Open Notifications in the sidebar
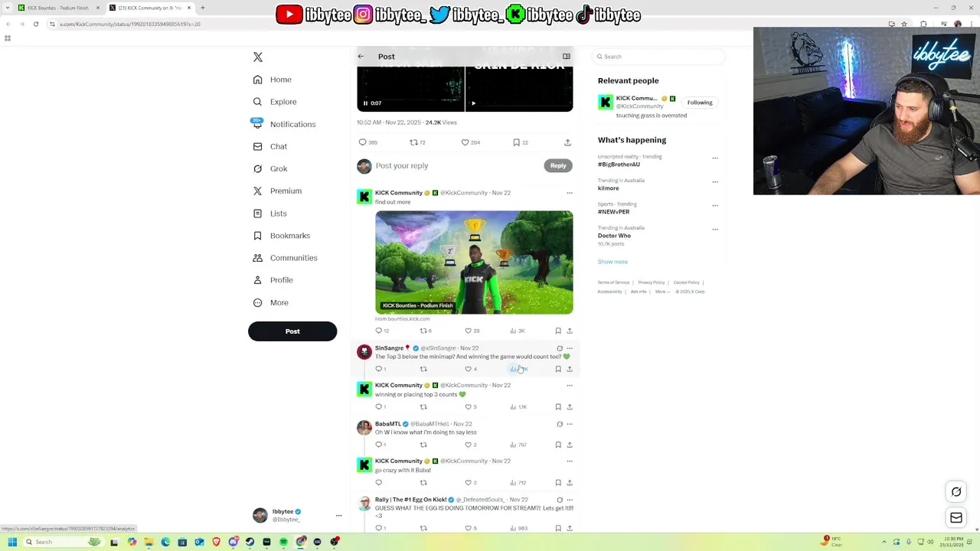Viewport: 980px width, 551px height. click(283, 124)
